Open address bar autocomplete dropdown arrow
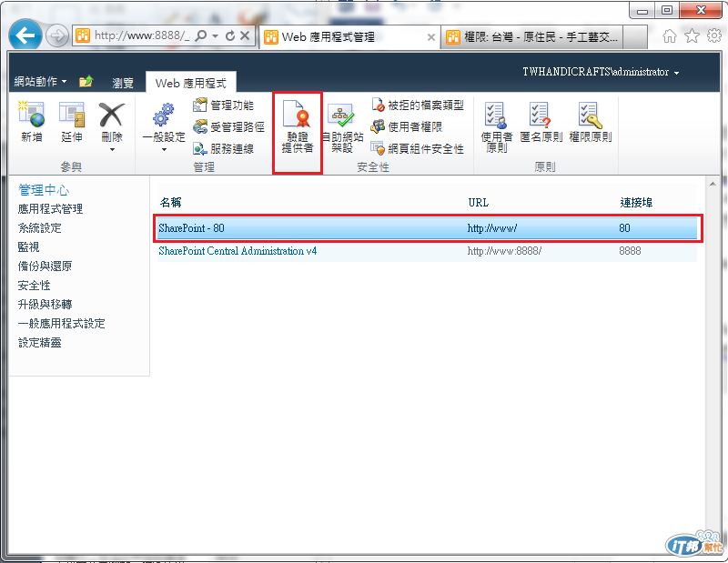Viewport: 728px width, 563px height. (x=215, y=35)
